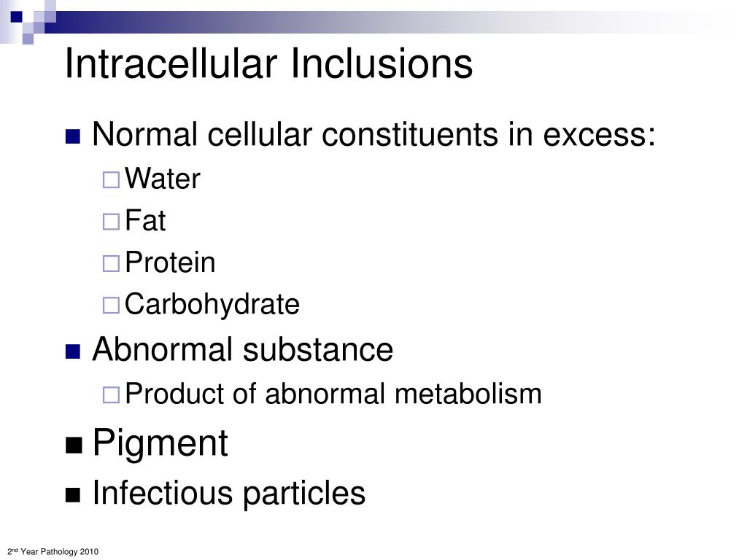Click the Product of abnormal metabolism line
The image size is (747, 560).
point(333,394)
